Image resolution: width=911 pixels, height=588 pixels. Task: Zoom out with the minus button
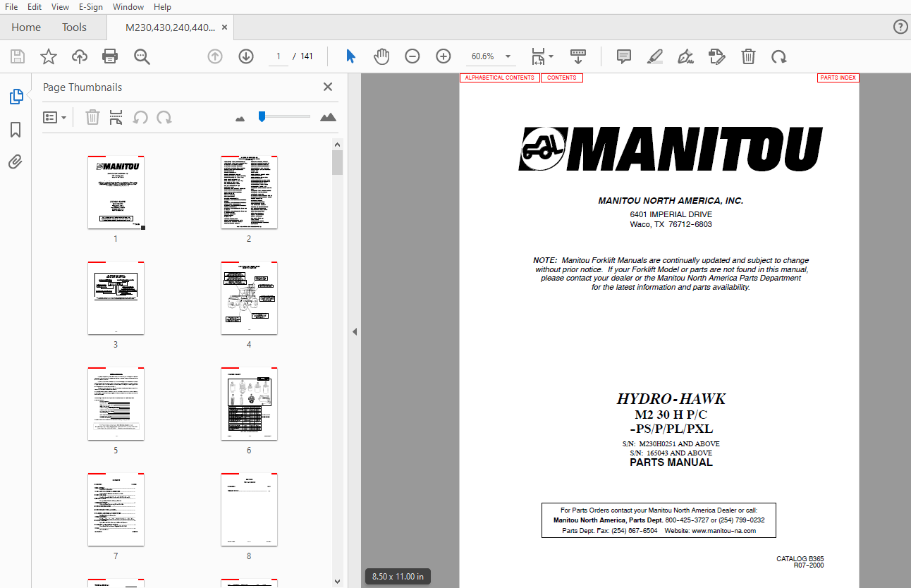coord(412,56)
